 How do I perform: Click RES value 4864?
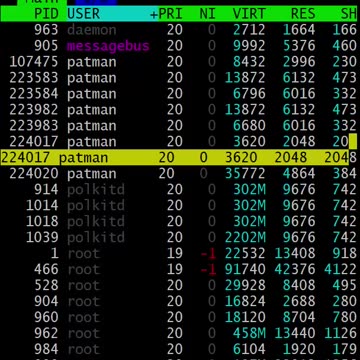[x=299, y=174]
